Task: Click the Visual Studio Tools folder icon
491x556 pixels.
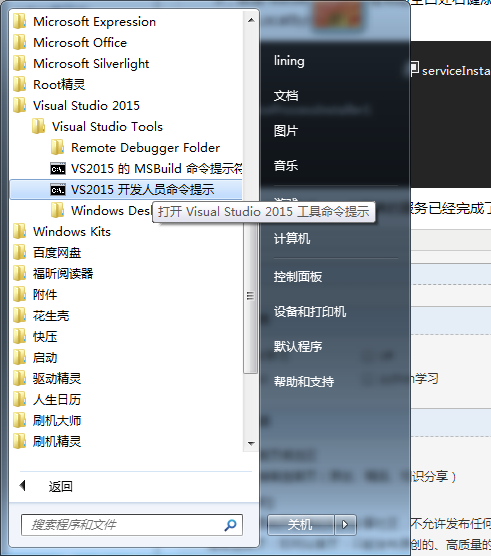Action: click(38, 127)
